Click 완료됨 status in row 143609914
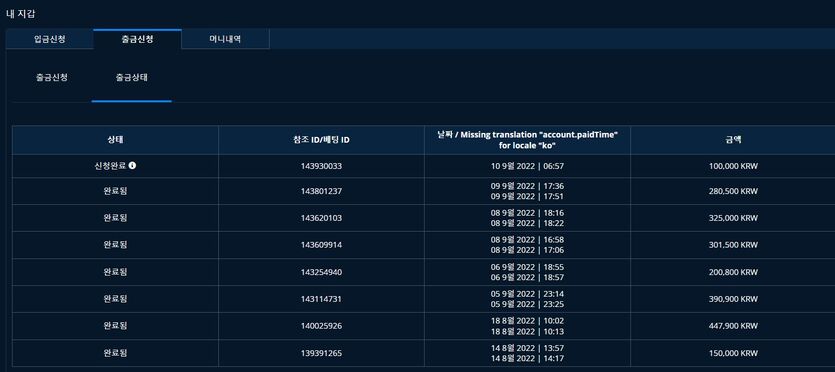835x372 pixels. pyautogui.click(x=116, y=245)
